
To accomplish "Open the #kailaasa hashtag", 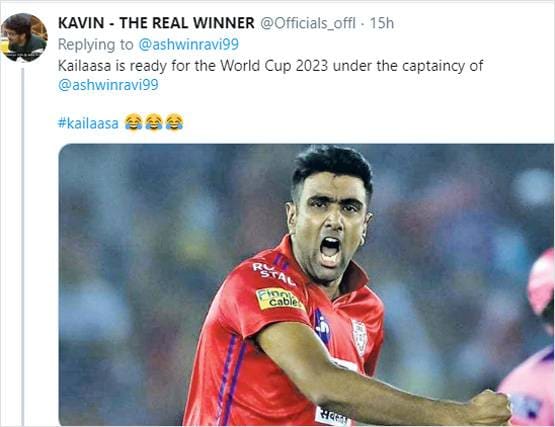I will click(88, 123).
